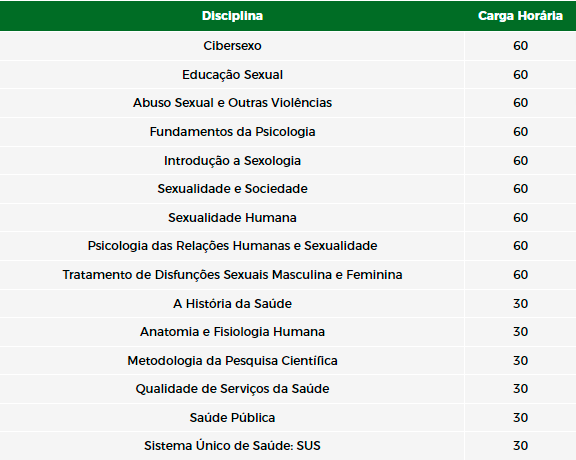576x460 pixels.
Task: Click Fundamentos da Psicologia entry
Action: point(232,132)
